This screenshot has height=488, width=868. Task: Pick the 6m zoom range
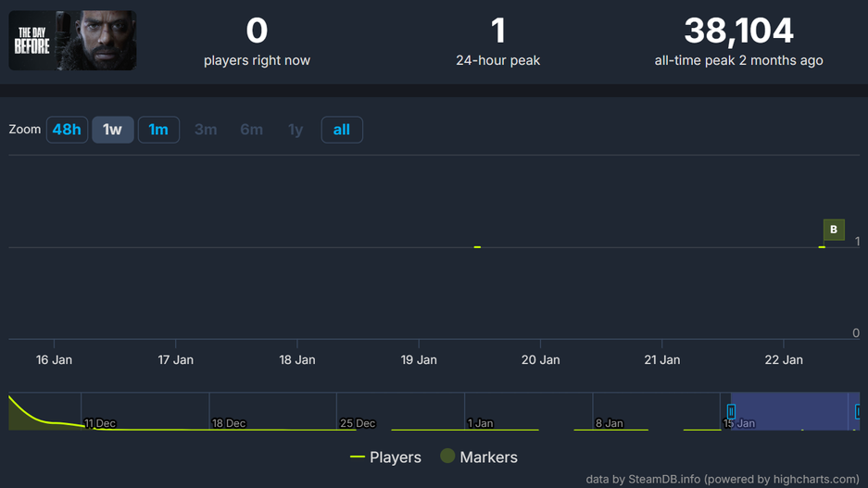[x=252, y=130]
